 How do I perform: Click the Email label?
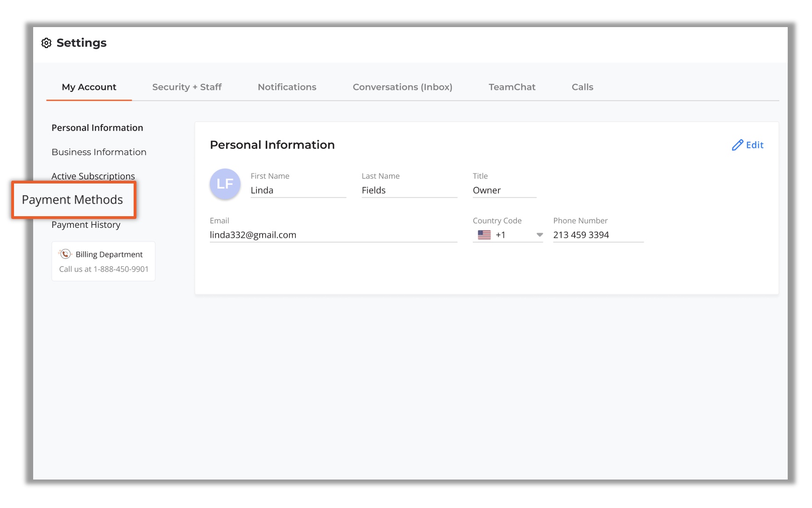click(x=220, y=221)
